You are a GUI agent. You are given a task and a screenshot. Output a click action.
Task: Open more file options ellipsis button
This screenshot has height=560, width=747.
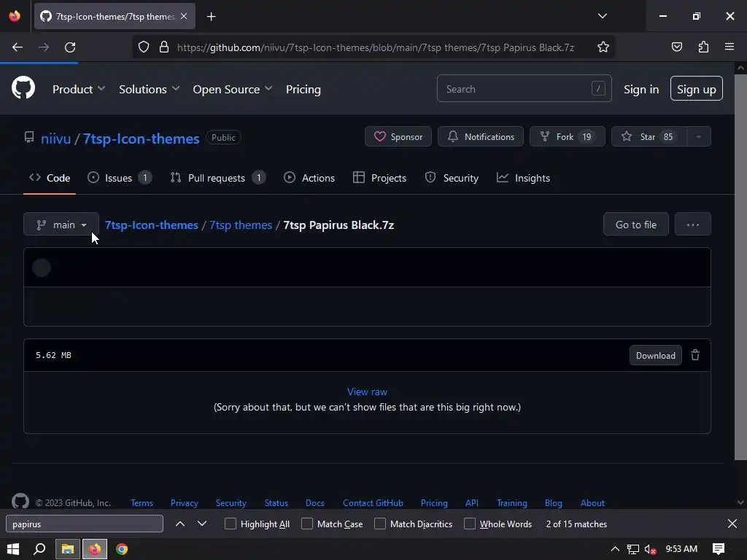(693, 225)
